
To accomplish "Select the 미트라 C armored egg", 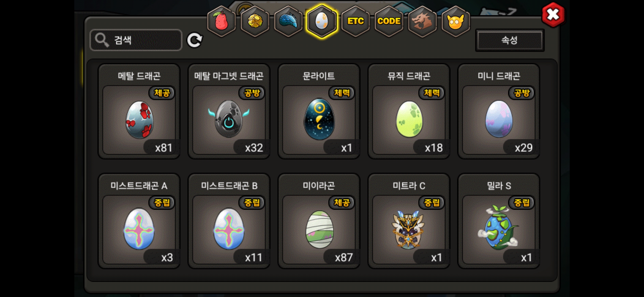I will click(x=409, y=221).
